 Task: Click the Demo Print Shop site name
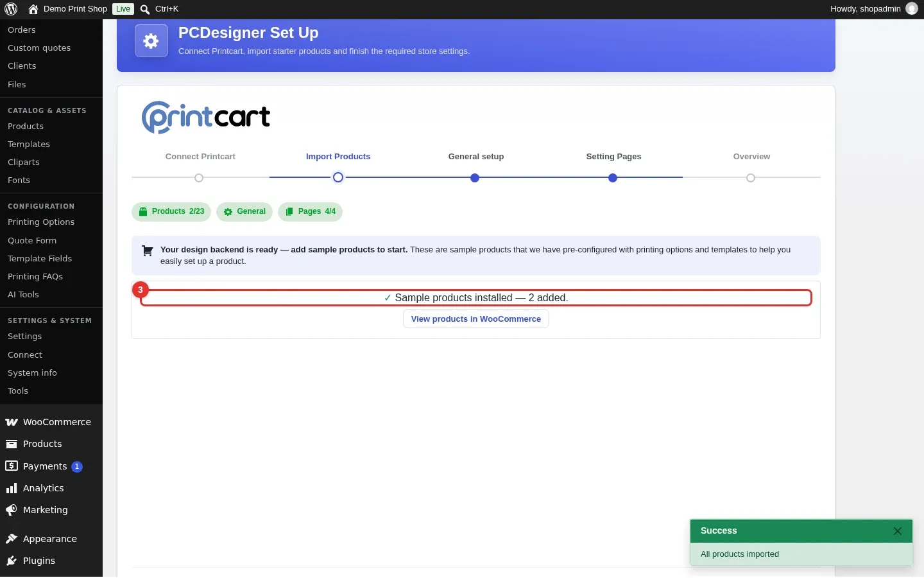point(75,9)
